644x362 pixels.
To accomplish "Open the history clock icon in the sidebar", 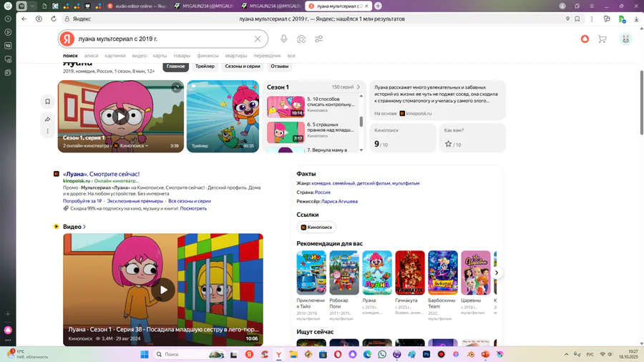I will (8, 19).
